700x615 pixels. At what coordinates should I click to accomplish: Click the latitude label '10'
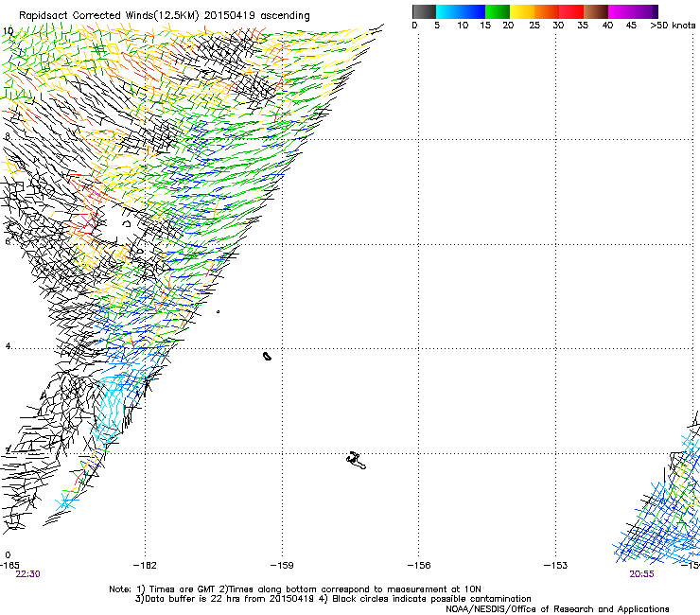8,31
